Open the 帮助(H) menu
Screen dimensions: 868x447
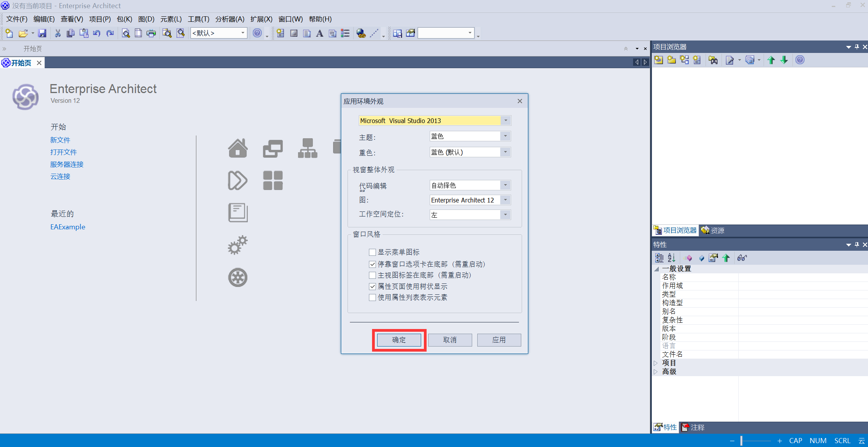320,19
